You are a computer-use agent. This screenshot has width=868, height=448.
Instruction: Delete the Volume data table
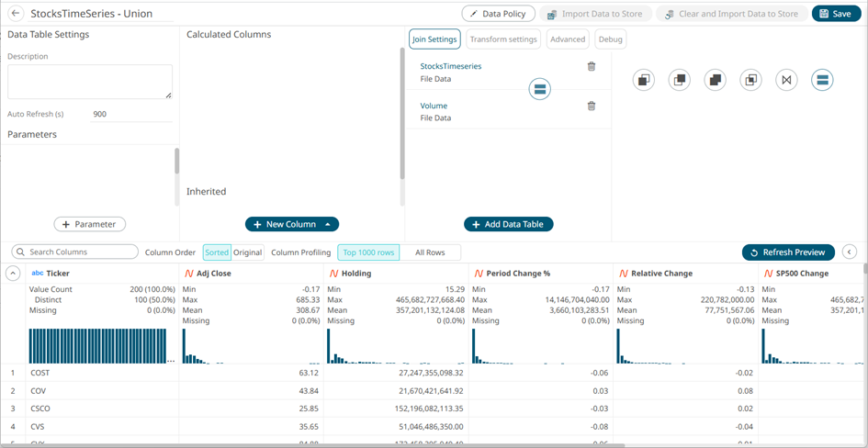[592, 106]
